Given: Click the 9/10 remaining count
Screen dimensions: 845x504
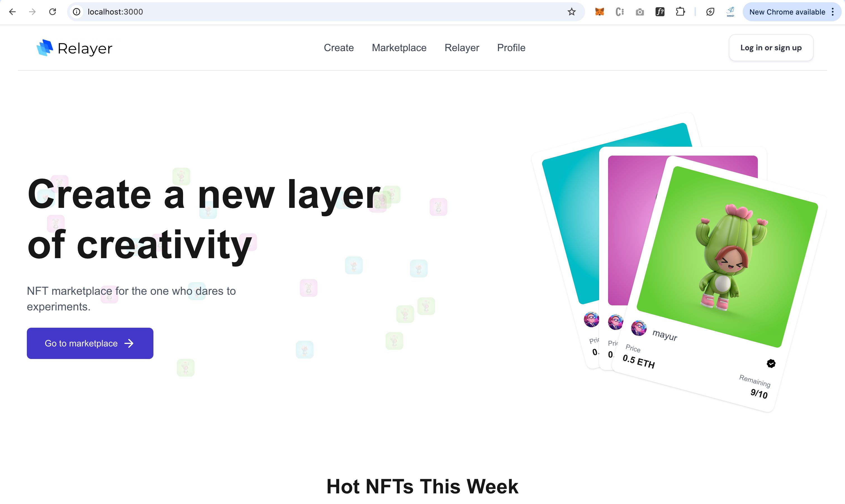Looking at the screenshot, I should 759,393.
